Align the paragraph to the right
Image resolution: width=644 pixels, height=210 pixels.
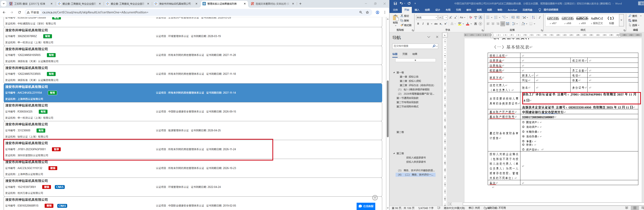pyautogui.click(x=498, y=24)
